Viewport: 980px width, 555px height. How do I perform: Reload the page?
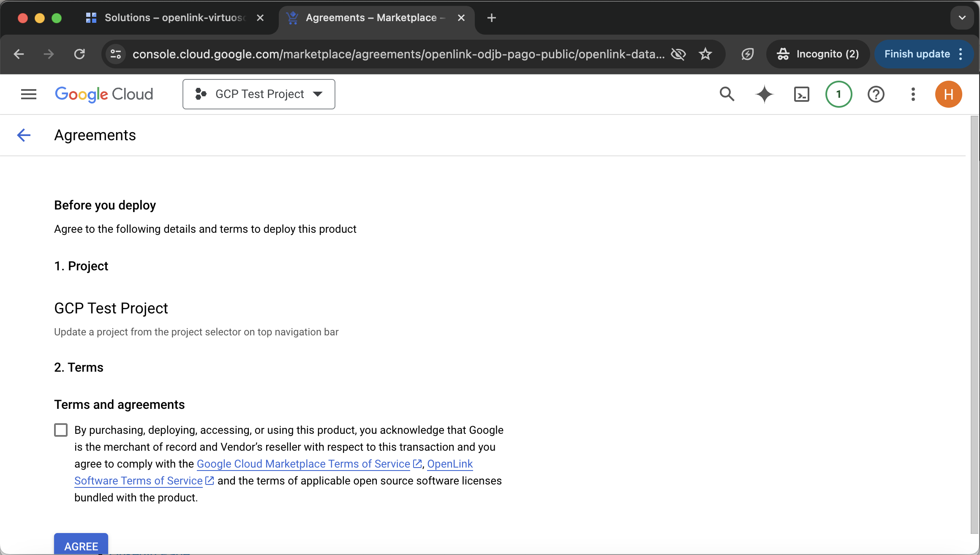79,54
